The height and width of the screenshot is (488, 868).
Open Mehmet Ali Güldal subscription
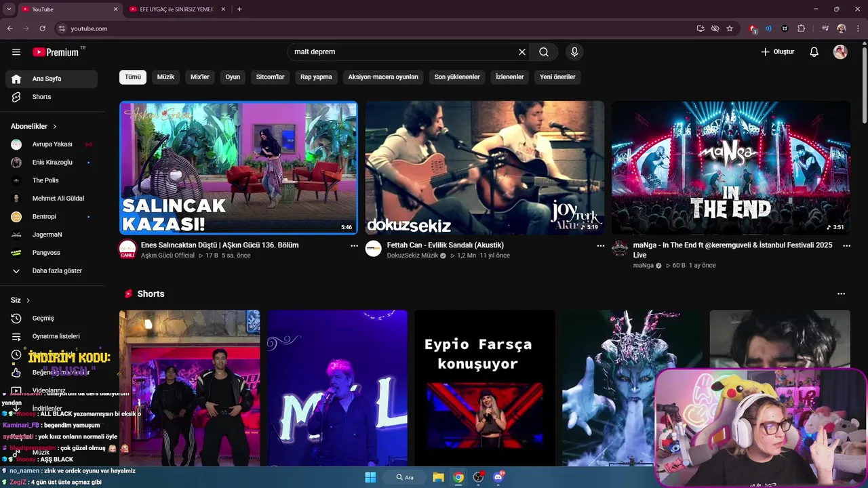click(52, 199)
